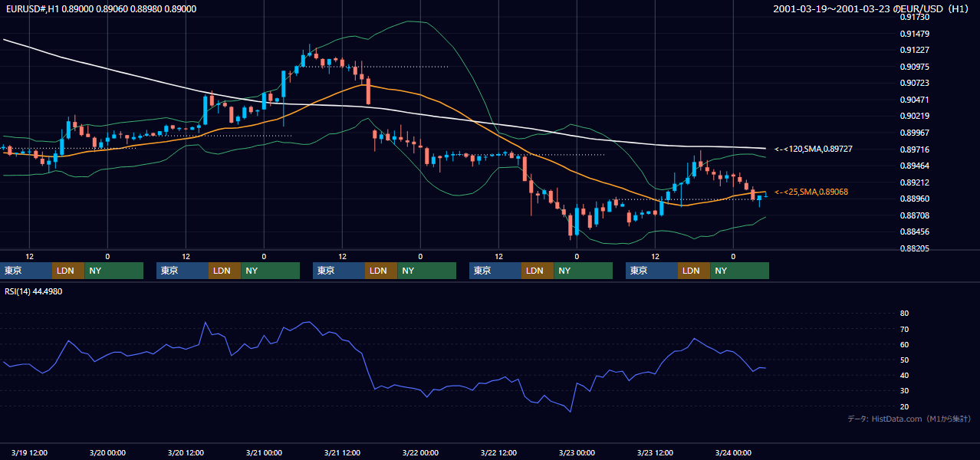Click price axis value 0.88960
980x460 pixels.
pos(915,199)
